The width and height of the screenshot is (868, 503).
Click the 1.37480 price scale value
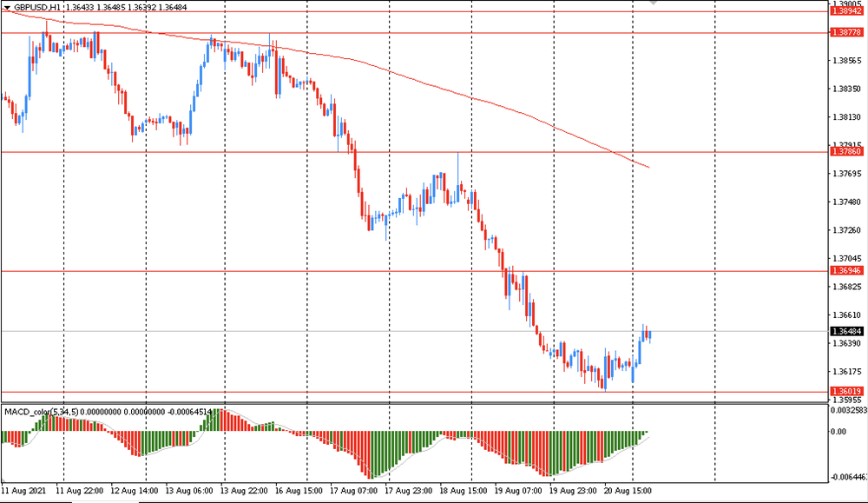tap(847, 202)
